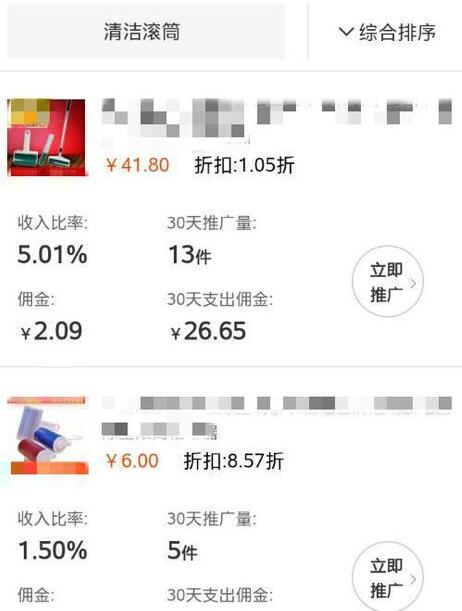Click the 清洁滚筒 search field

point(146,32)
